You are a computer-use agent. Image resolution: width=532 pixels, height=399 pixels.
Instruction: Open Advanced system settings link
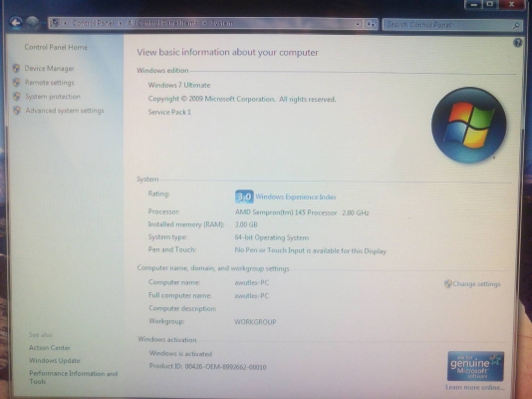point(65,111)
